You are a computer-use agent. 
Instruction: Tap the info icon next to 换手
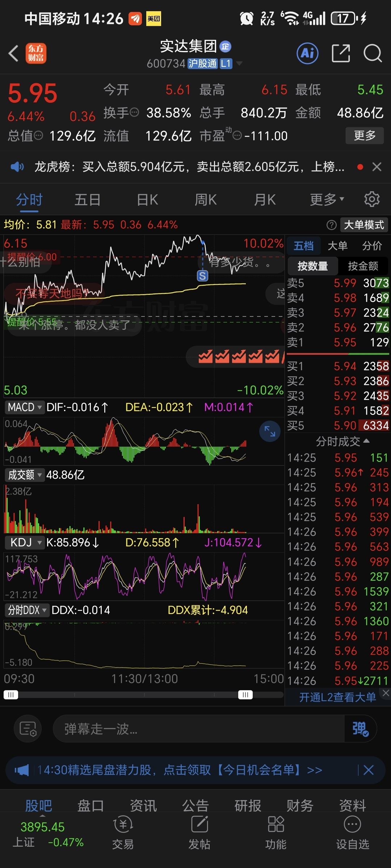[x=134, y=112]
